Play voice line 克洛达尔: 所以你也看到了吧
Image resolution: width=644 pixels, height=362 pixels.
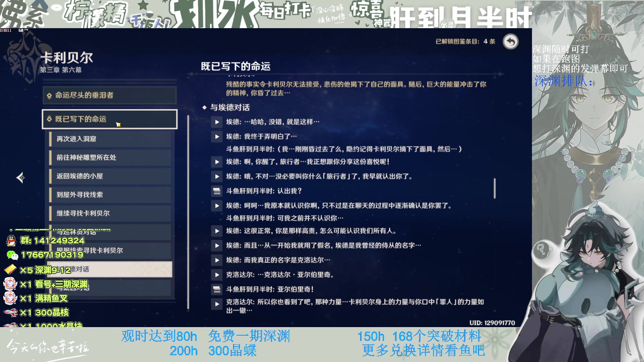point(217,304)
